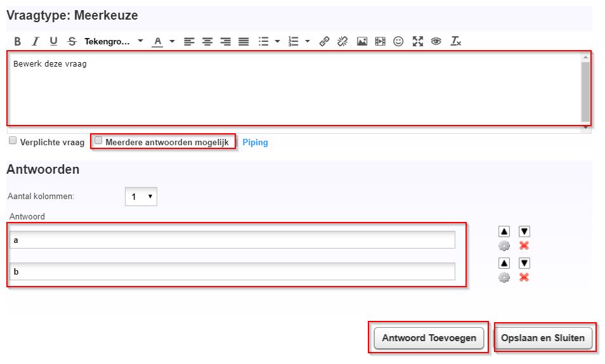Insert a hyperlink using the link icon

pos(324,42)
